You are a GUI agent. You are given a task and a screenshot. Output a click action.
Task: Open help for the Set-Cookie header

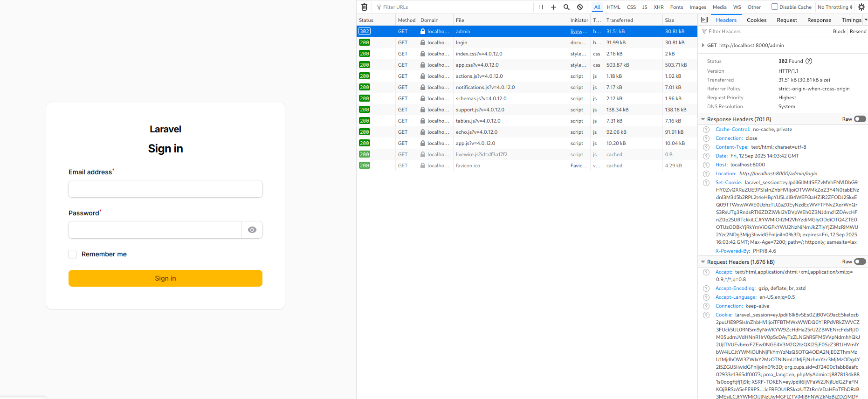706,183
